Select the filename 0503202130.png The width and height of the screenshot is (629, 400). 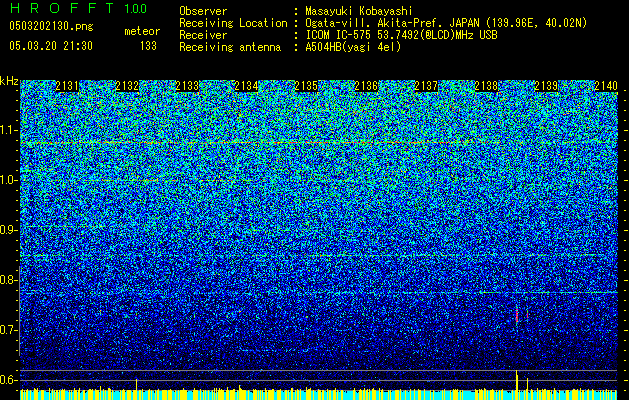pyautogui.click(x=51, y=27)
